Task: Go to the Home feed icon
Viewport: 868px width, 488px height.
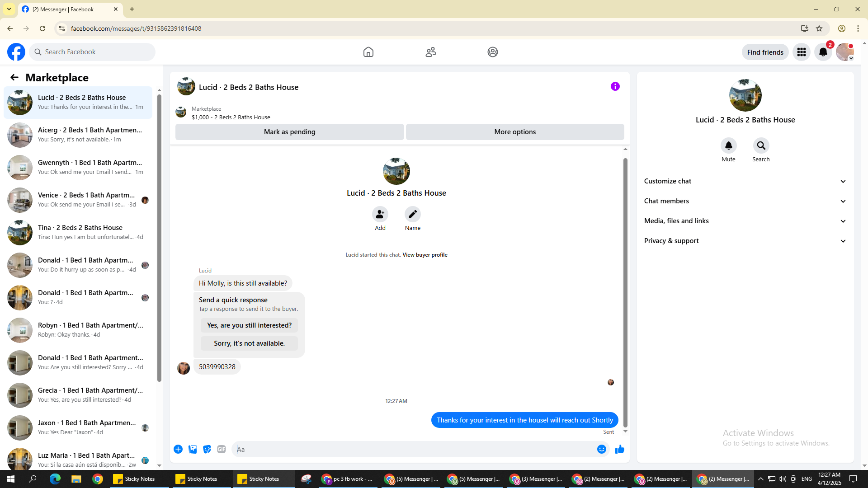Action: point(368,52)
